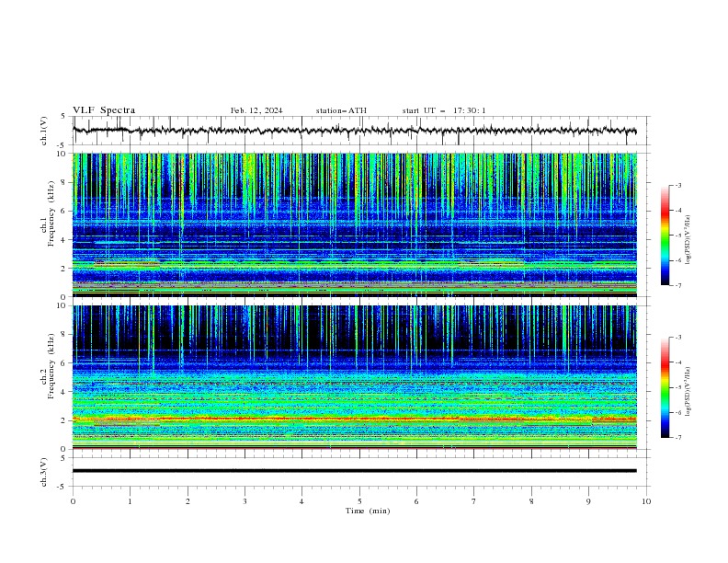
Task: Click the ch.1 color bar "log(PSD)(V²/Hz)" caption
Action: pyautogui.click(x=688, y=239)
